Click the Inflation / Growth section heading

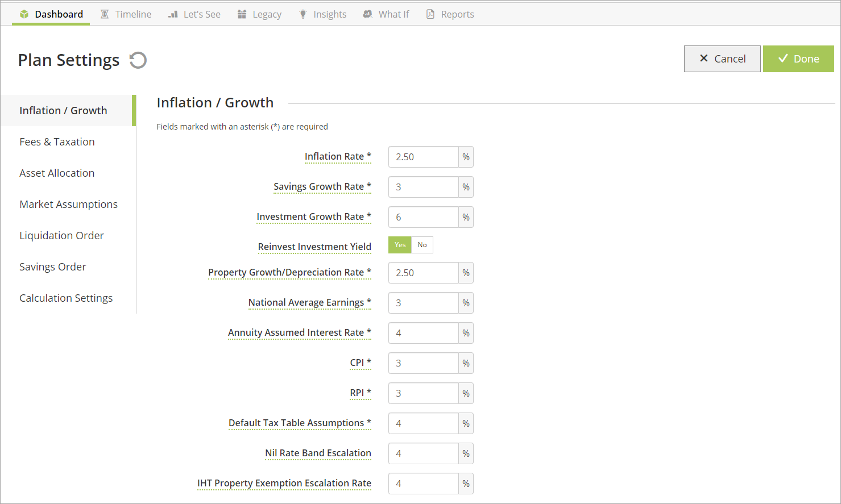(x=215, y=103)
